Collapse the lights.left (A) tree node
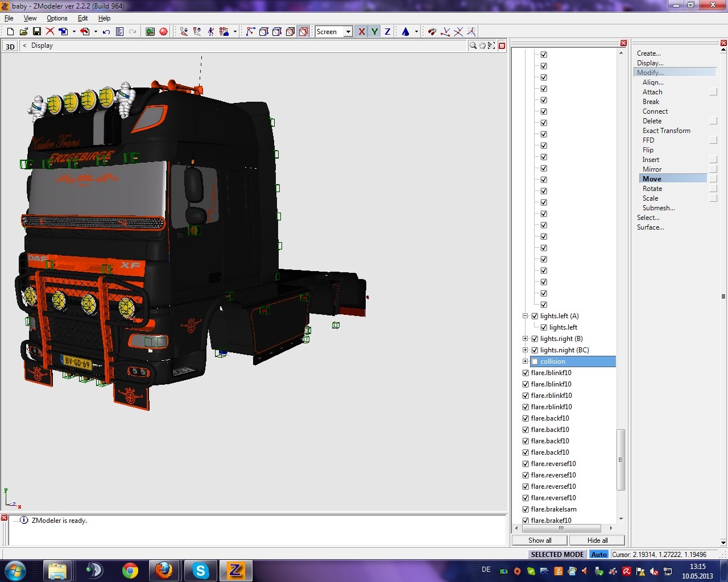Screen dimensions: 728x582 [x=526, y=316]
